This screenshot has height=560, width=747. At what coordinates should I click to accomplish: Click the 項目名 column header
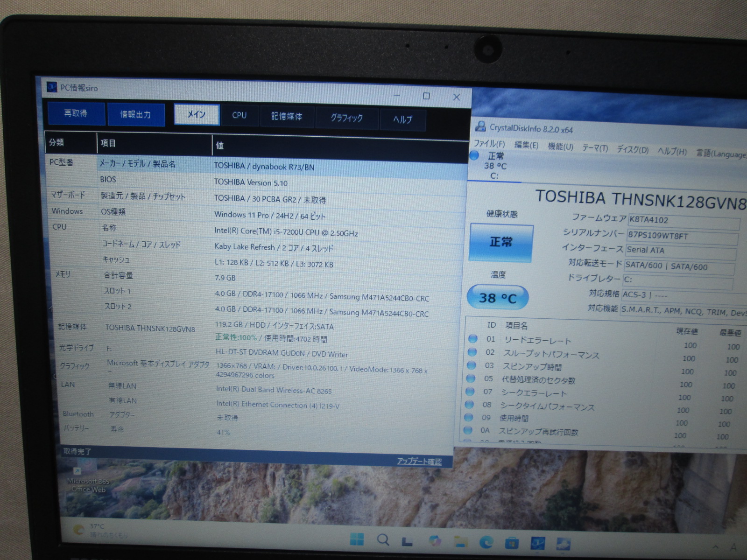click(x=516, y=326)
